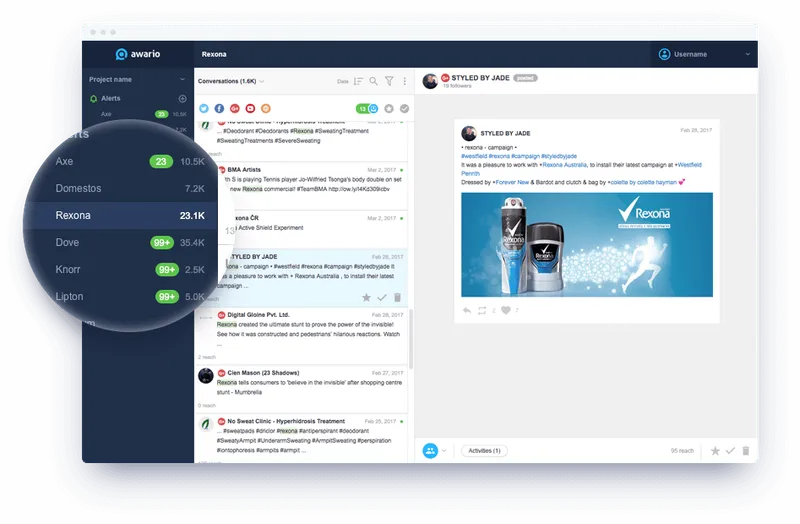
Task: Star mention in bottom detail toolbar
Action: 715,451
